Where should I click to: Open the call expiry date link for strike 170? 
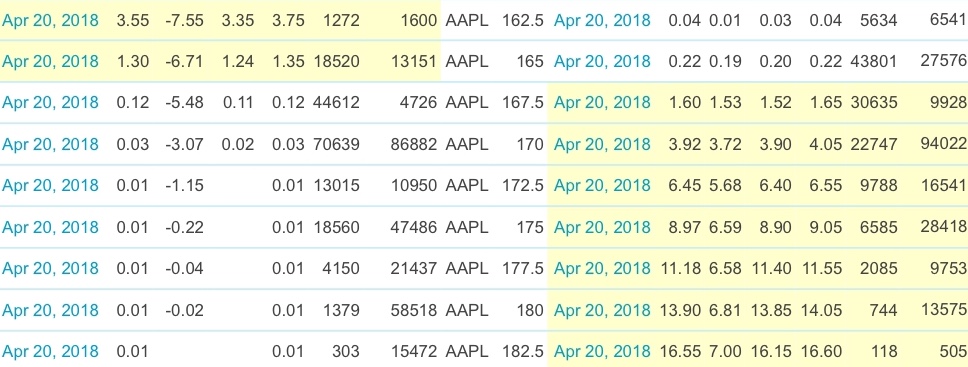(50, 144)
